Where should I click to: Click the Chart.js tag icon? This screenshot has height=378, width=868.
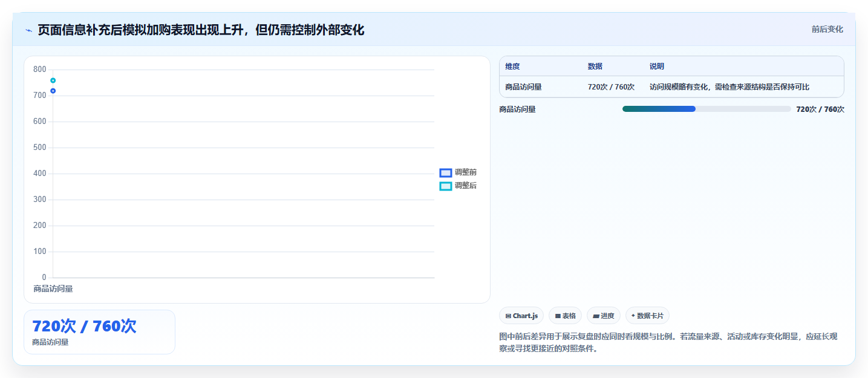click(x=509, y=316)
